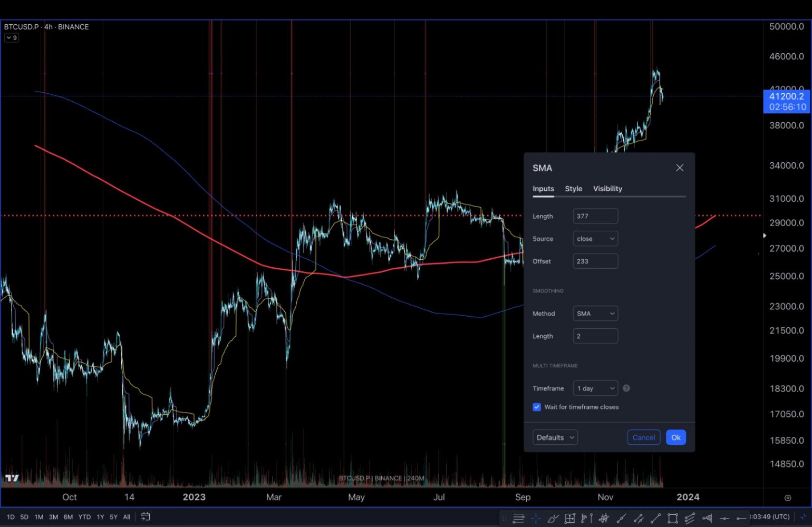Confirm with the Ok button
This screenshot has width=812, height=527.
click(676, 437)
